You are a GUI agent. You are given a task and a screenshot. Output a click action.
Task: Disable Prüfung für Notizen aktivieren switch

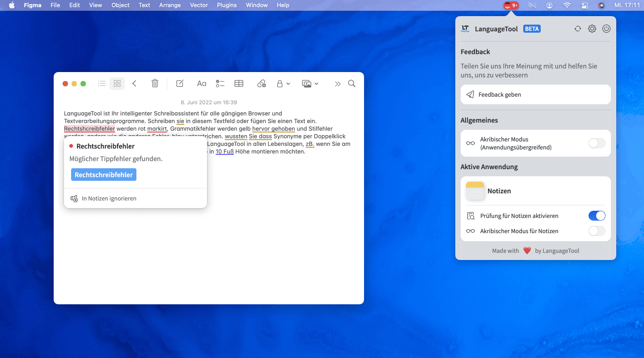point(597,216)
